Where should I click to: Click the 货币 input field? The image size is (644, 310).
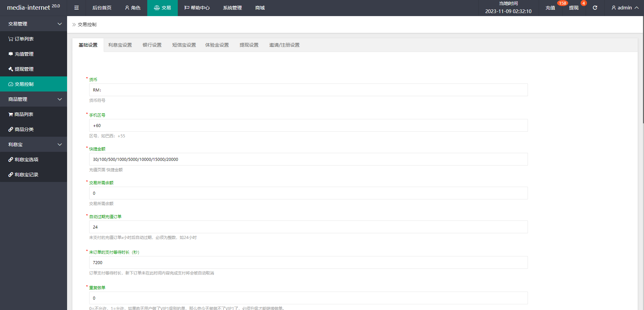click(x=308, y=90)
